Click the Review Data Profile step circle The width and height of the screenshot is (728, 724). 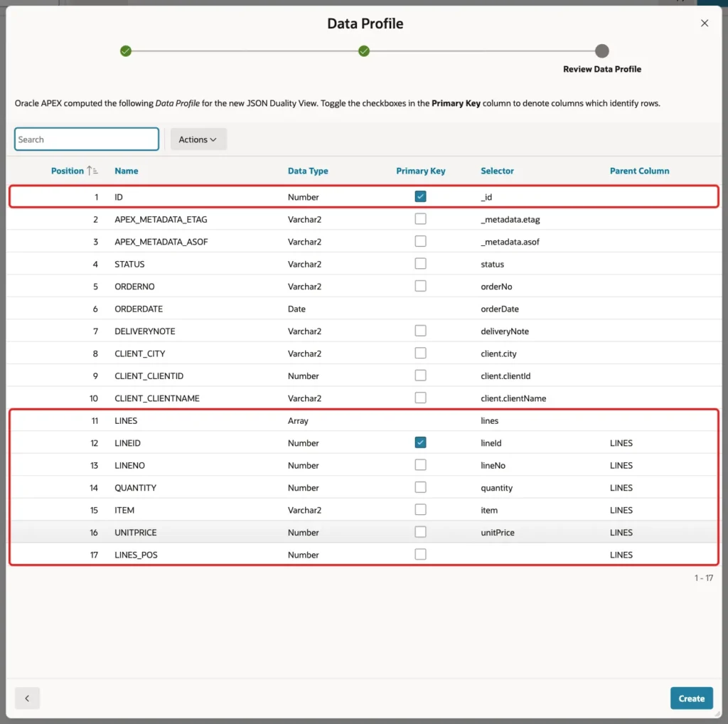pyautogui.click(x=601, y=51)
